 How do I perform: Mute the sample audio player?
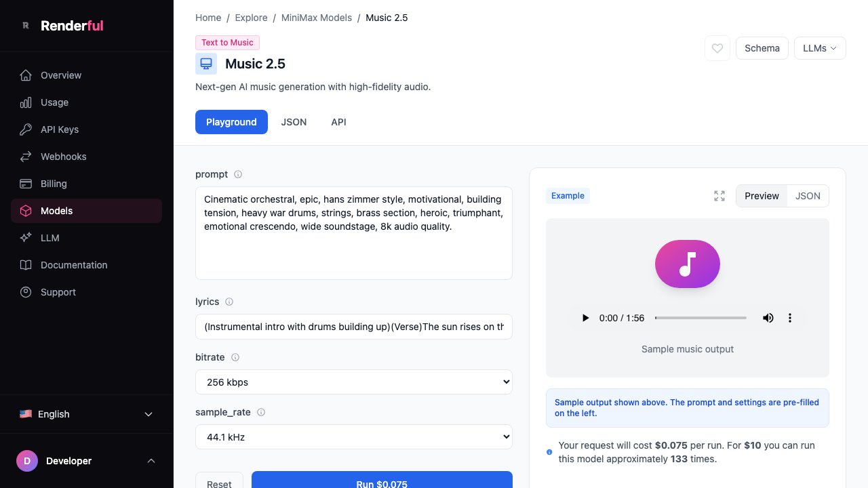(768, 318)
